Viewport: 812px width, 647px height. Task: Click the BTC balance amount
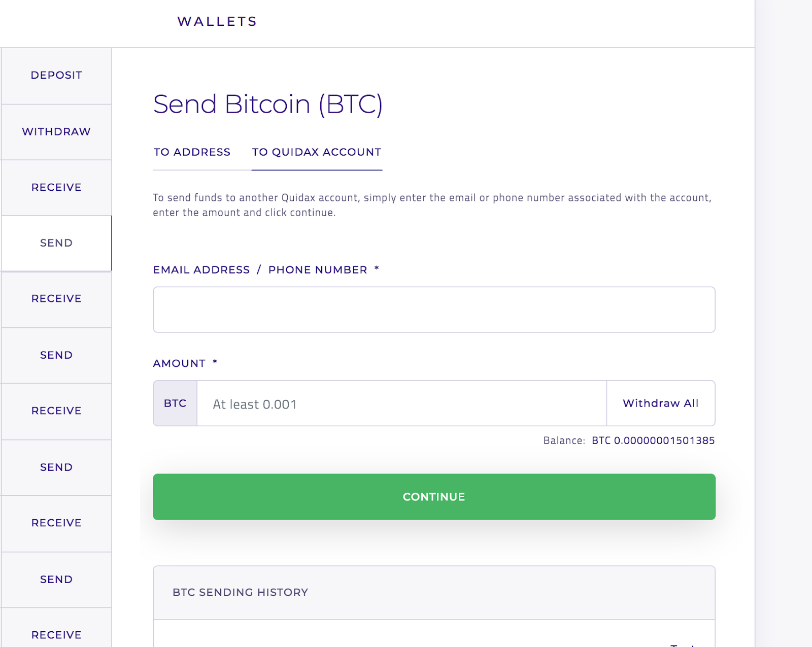(653, 440)
